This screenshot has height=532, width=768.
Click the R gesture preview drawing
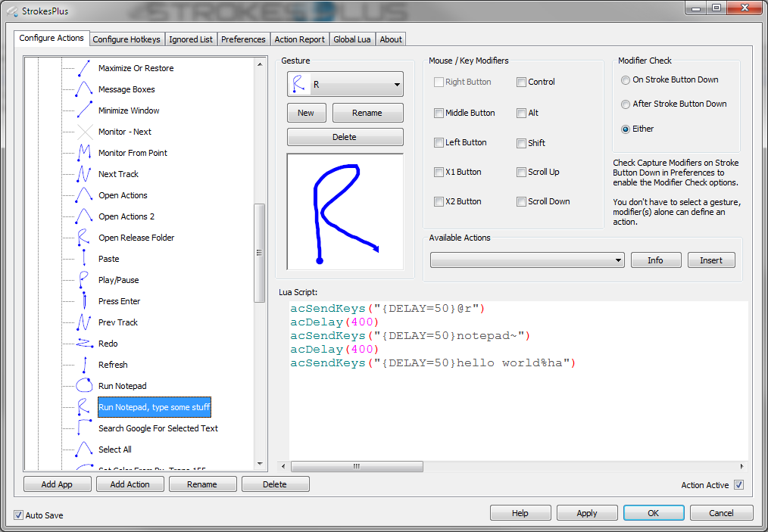pyautogui.click(x=345, y=212)
